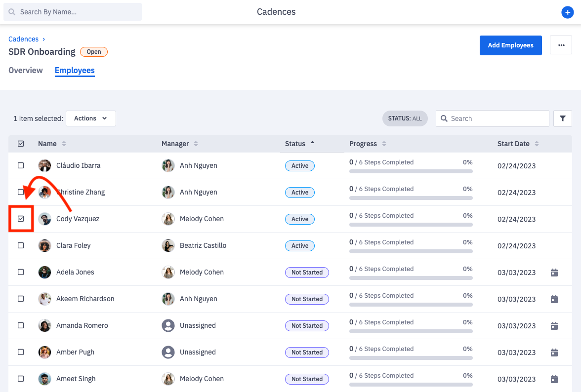Viewport: 581px width, 392px height.
Task: Click the calendar icon for Ameet Singh
Action: pos(554,379)
